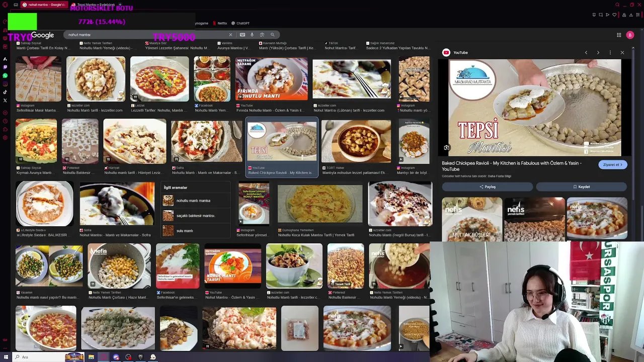Image resolution: width=644 pixels, height=362 pixels.
Task: Open the large Tepsi Mantısı preview image
Action: pyautogui.click(x=534, y=108)
